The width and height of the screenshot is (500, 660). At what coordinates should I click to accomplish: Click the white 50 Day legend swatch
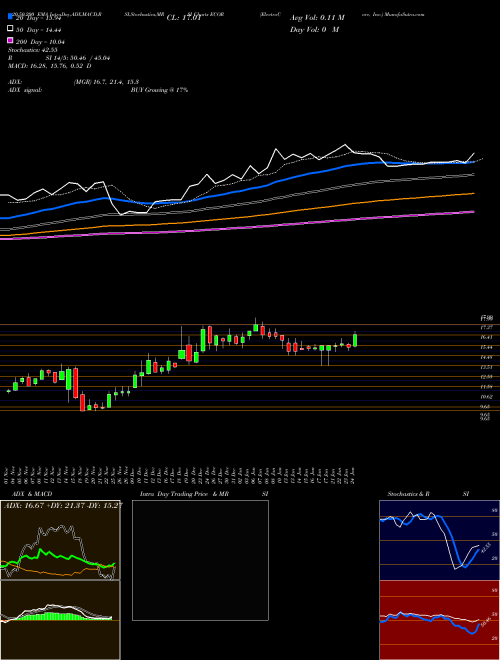coord(10,29)
